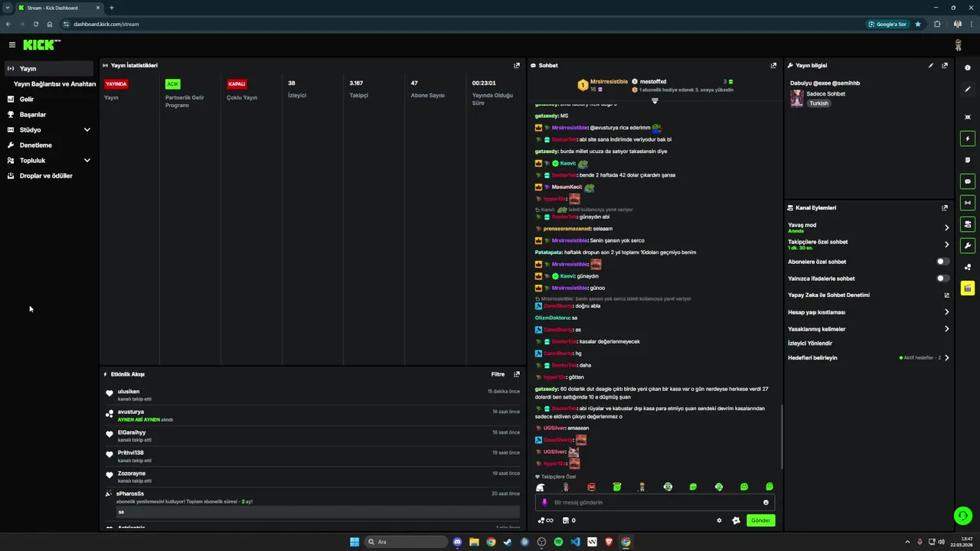The height and width of the screenshot is (551, 980).
Task: Click the lightning bolt icon in right sidebar
Action: click(x=968, y=139)
